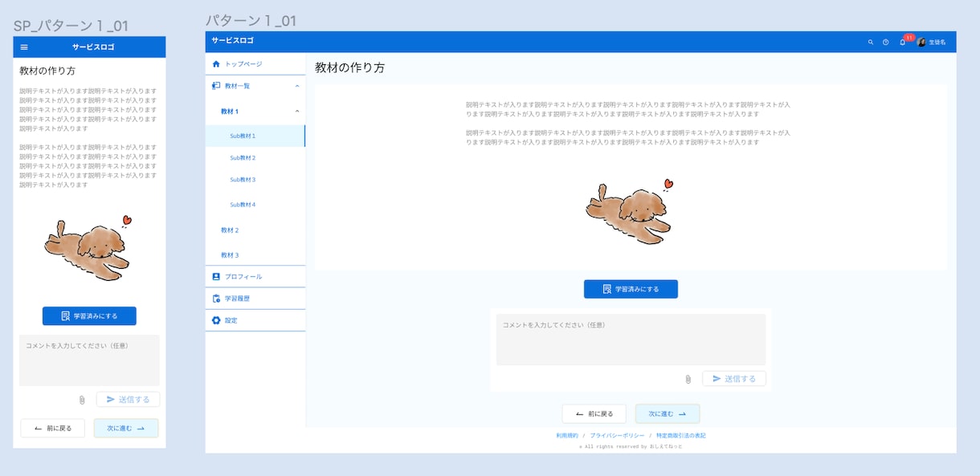Click the 設定 gear icon
The width and height of the screenshot is (980, 476).
point(216,320)
